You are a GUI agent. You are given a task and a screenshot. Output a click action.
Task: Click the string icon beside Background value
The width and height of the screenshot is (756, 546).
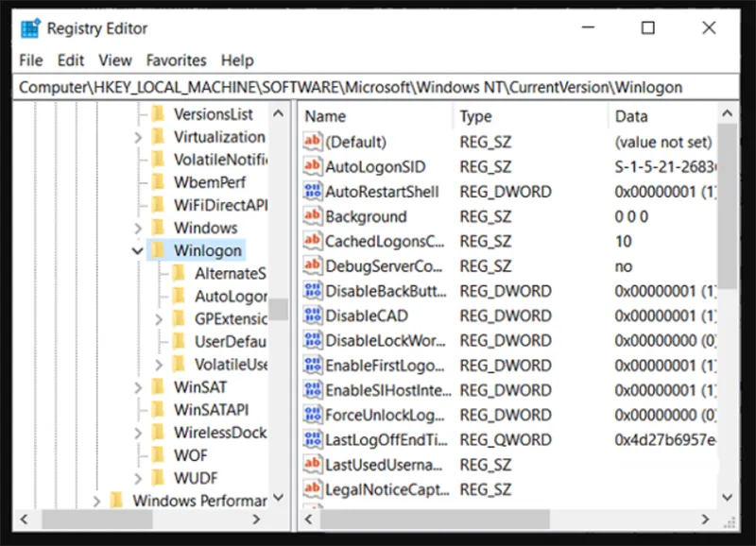pos(313,216)
